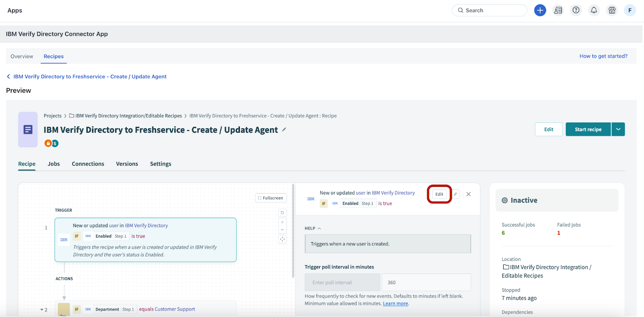This screenshot has height=317, width=644.
Task: Open the Jobs tab
Action: [x=54, y=164]
